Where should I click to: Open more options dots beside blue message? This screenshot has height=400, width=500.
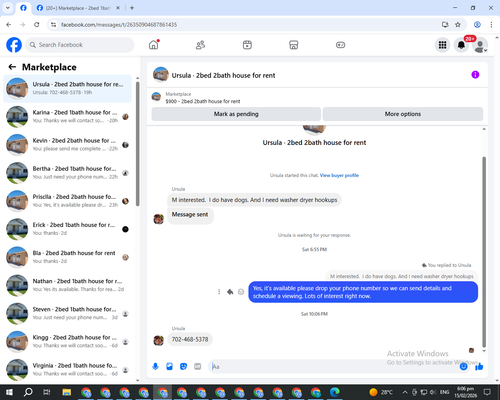click(219, 292)
